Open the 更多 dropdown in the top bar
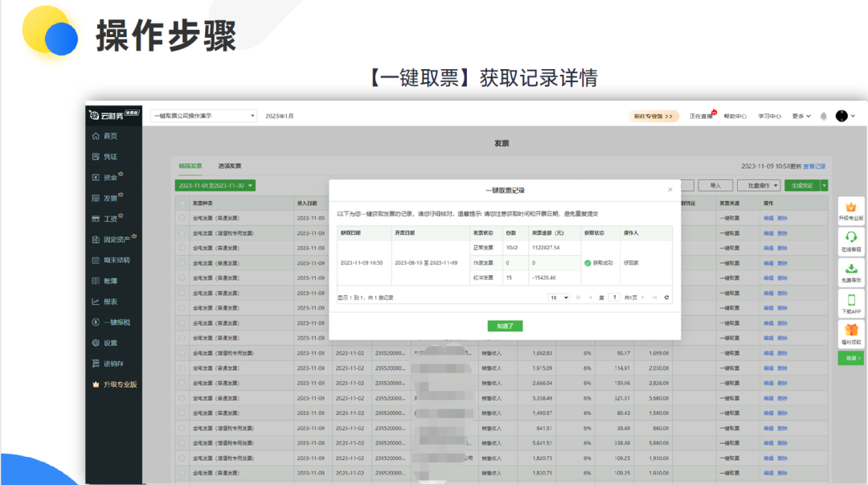The image size is (868, 485). point(801,116)
